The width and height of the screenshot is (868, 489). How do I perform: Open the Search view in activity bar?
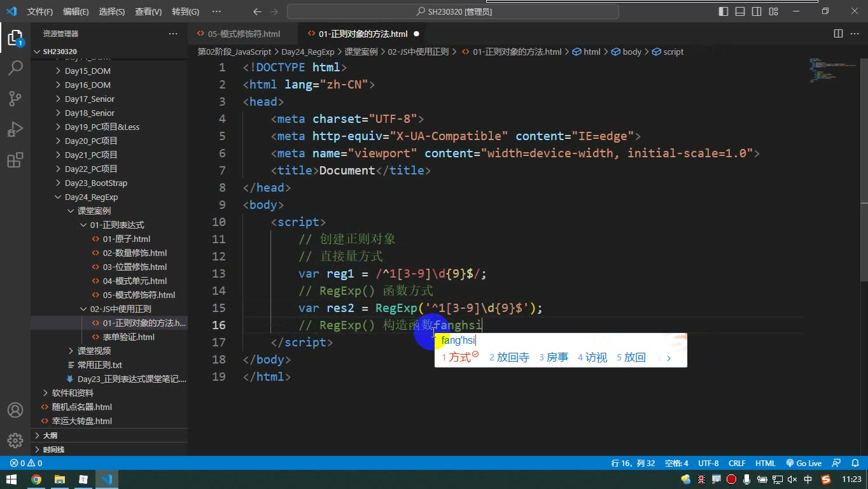pyautogui.click(x=15, y=68)
